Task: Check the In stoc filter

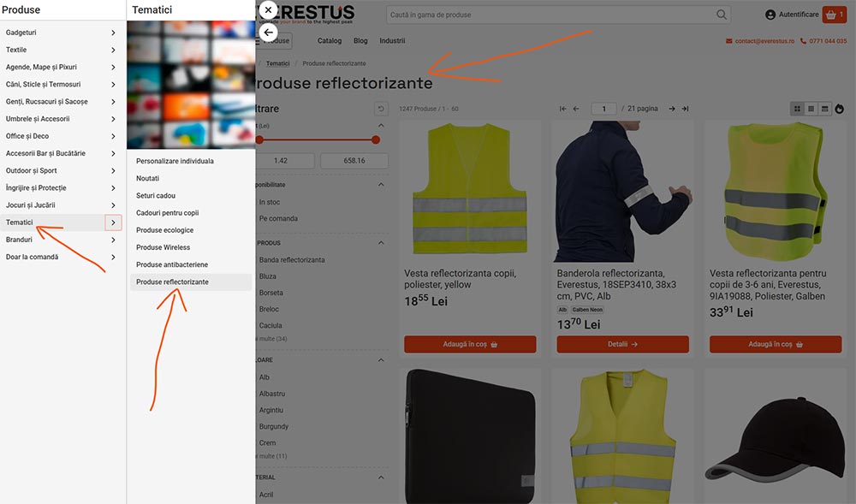Action: (270, 202)
